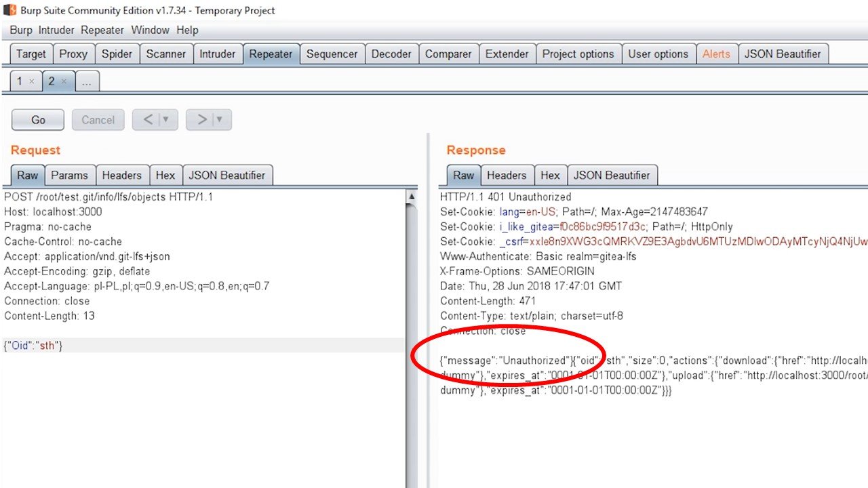The height and width of the screenshot is (488, 868).
Task: Click the Host: localhost:3000 header line
Action: (x=53, y=212)
